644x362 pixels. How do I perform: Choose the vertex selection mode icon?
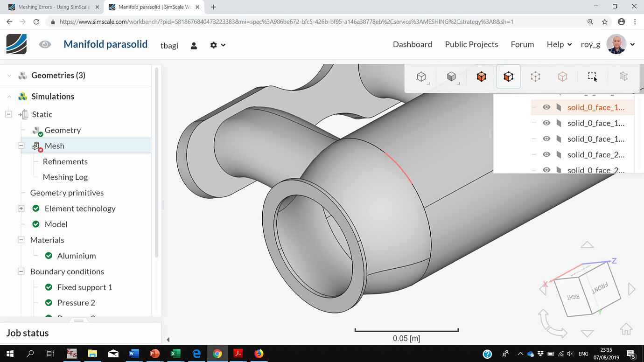[562, 76]
